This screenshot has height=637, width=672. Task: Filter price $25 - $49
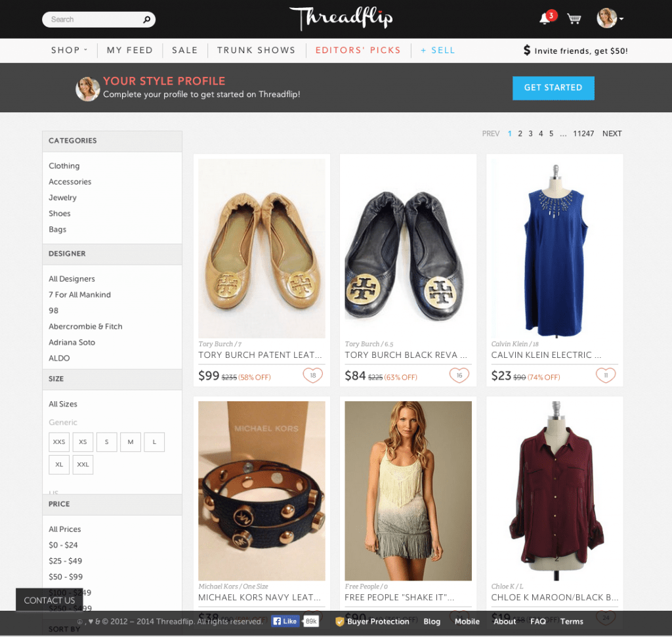pos(65,561)
